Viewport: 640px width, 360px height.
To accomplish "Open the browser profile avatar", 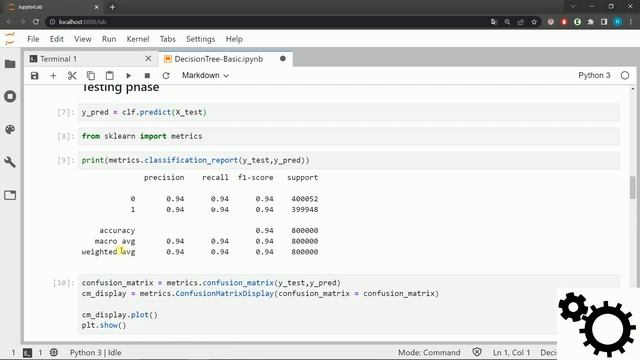I will click(618, 22).
